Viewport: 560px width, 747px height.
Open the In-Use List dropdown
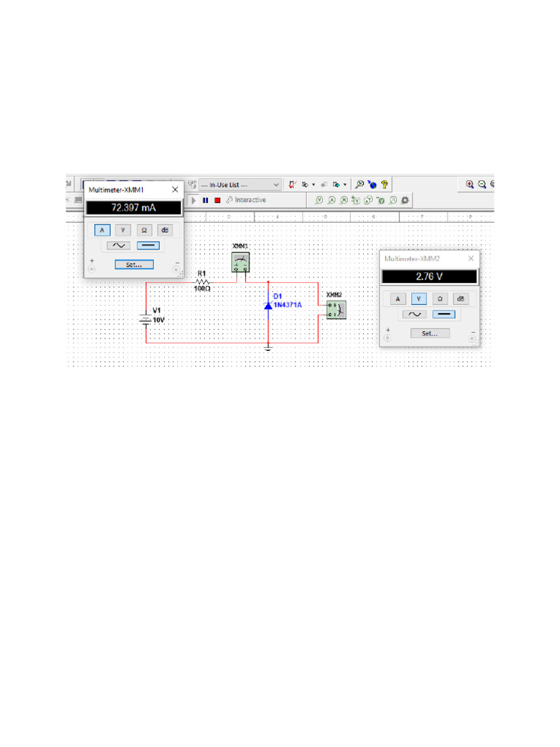240,185
